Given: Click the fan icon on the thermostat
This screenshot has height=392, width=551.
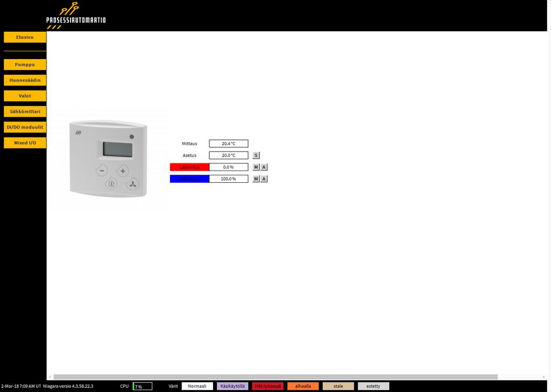Looking at the screenshot, I should point(133,184).
